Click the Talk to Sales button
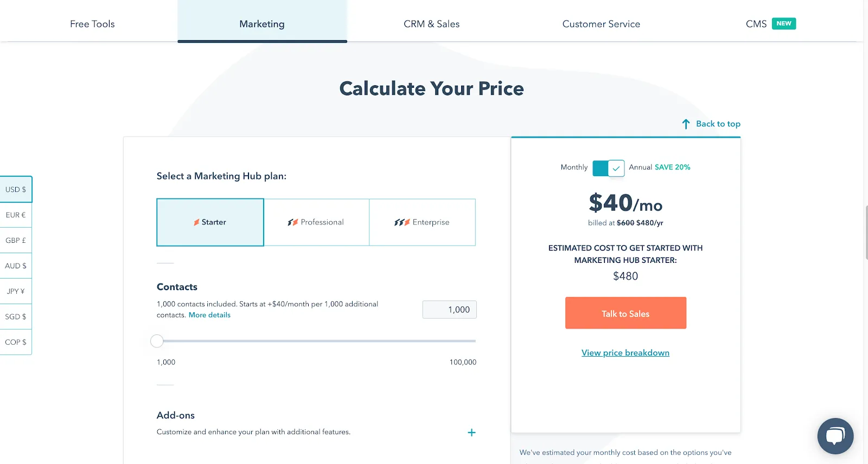This screenshot has width=868, height=464. pos(626,313)
